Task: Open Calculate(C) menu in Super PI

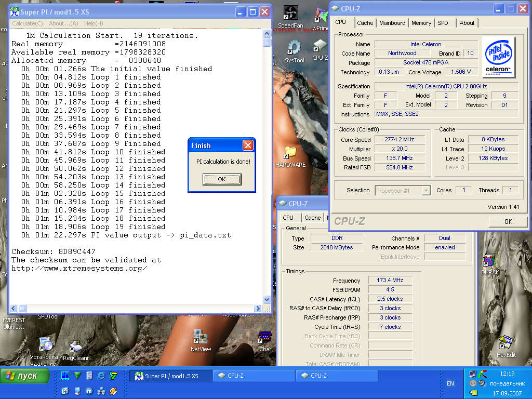Action: click(28, 23)
